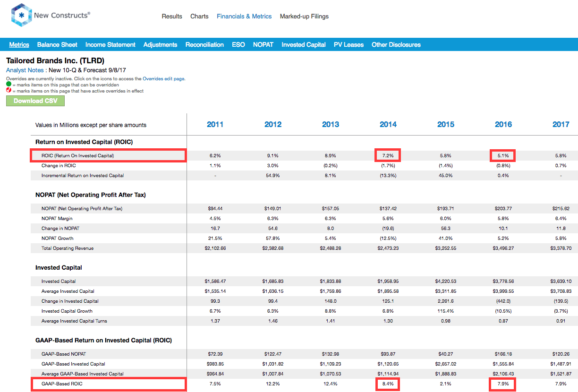This screenshot has height=392, width=578.
Task: Click the Download CSV button
Action: 35,101
